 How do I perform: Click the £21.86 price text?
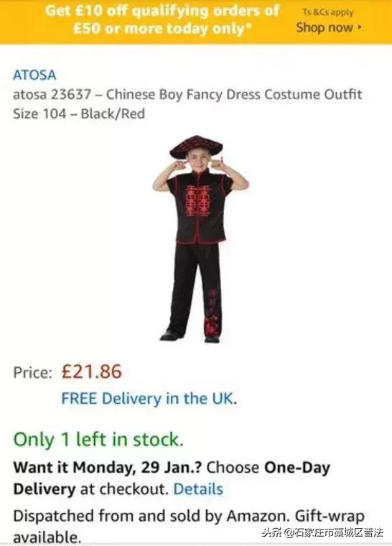[92, 371]
